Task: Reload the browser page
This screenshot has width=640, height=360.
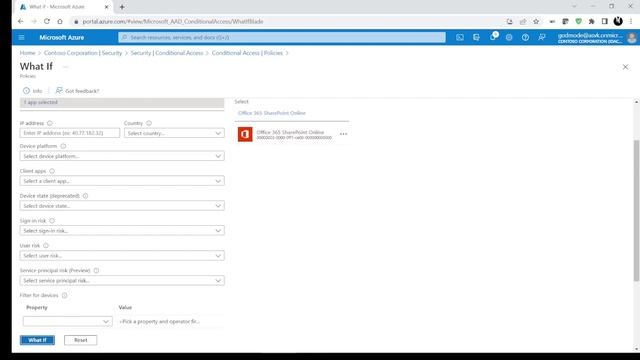Action: pyautogui.click(x=47, y=21)
